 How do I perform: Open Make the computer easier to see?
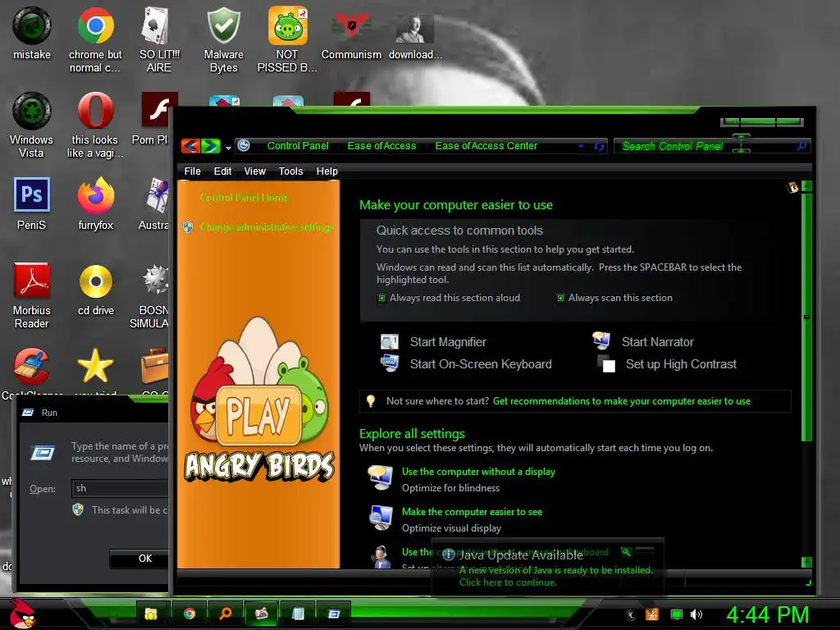[472, 512]
